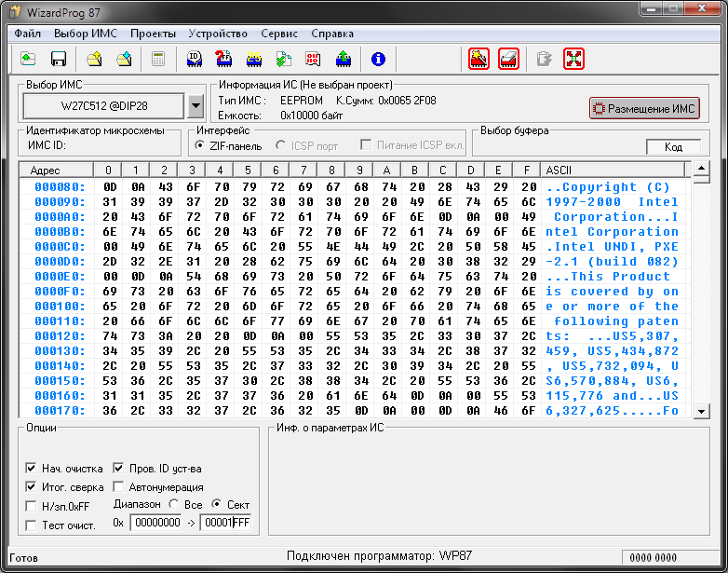
Task: Click the 'Размещение ИМС' button
Action: [x=644, y=108]
